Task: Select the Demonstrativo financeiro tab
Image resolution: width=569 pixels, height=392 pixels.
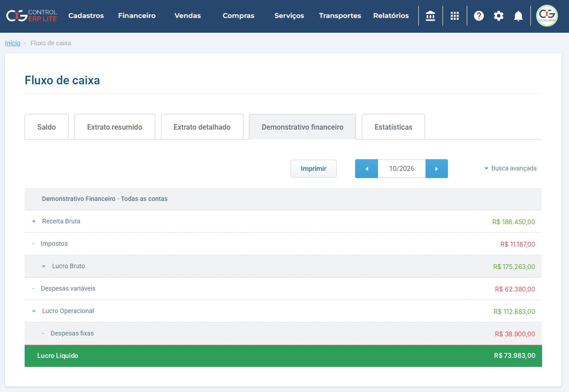Action: (303, 127)
